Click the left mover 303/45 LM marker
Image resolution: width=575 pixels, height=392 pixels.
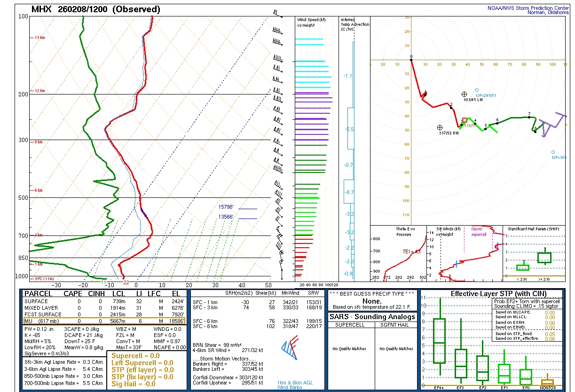(464, 94)
